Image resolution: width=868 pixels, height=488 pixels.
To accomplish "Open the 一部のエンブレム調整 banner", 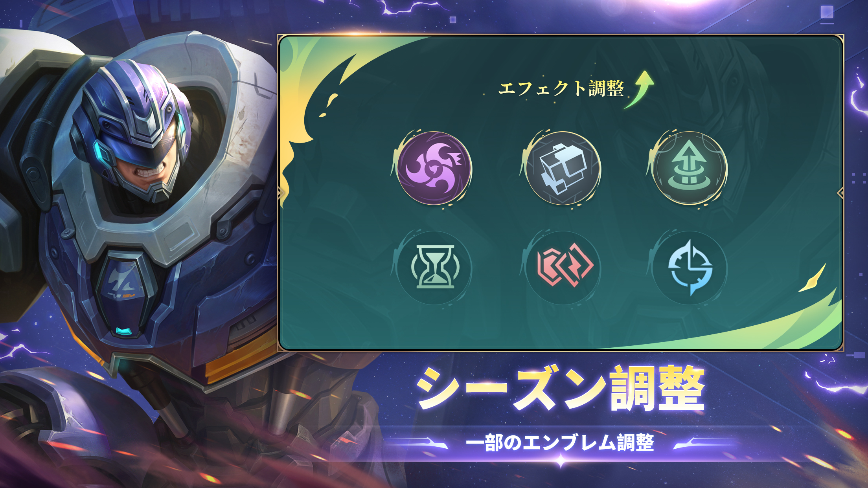I will coord(560,443).
